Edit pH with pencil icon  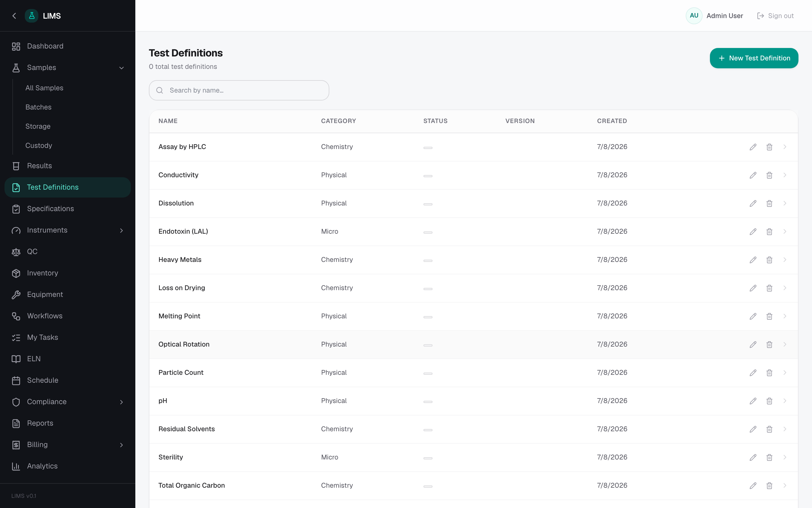(753, 401)
